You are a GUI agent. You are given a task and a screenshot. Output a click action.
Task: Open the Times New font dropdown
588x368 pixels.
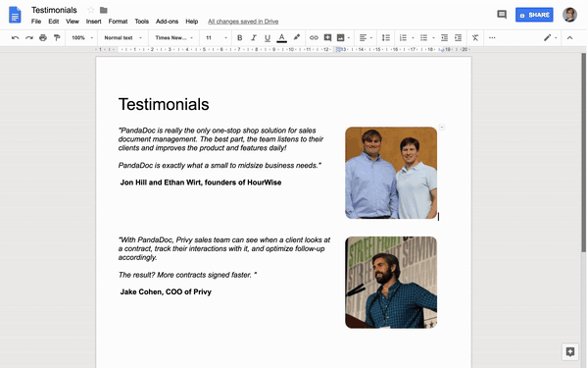[x=174, y=38]
